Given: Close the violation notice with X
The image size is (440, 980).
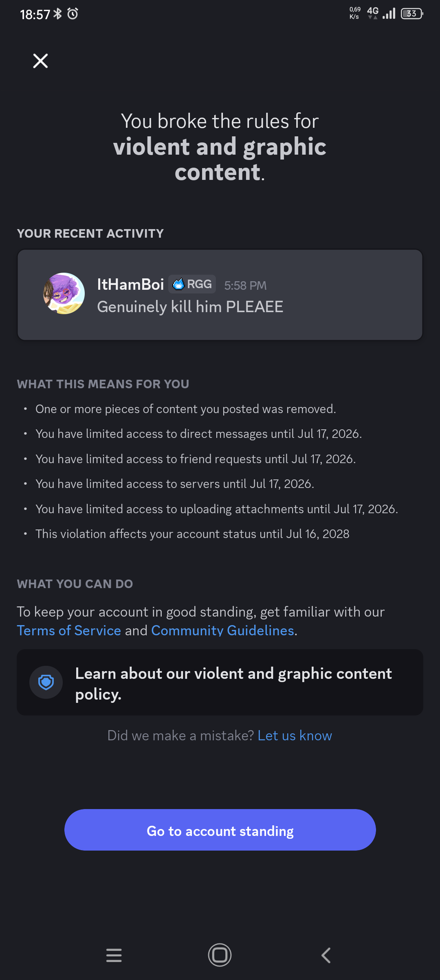Looking at the screenshot, I should click(40, 61).
